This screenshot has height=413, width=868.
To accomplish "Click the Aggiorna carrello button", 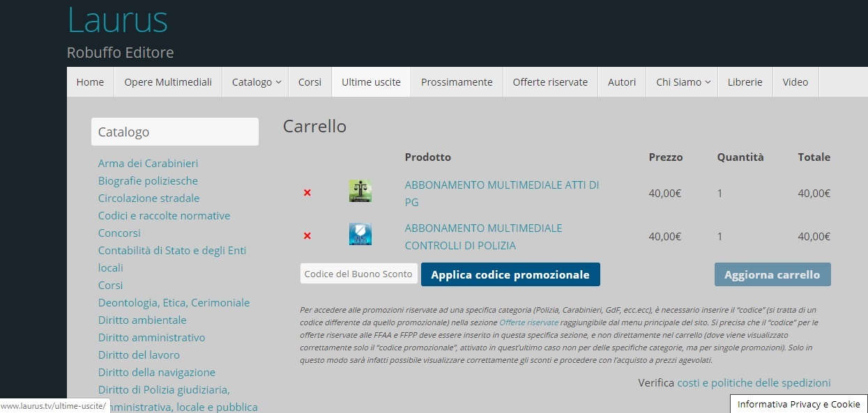I will click(772, 274).
